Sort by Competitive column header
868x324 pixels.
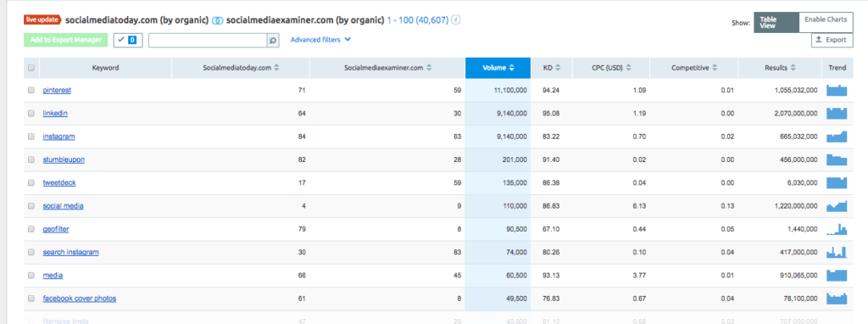click(694, 68)
